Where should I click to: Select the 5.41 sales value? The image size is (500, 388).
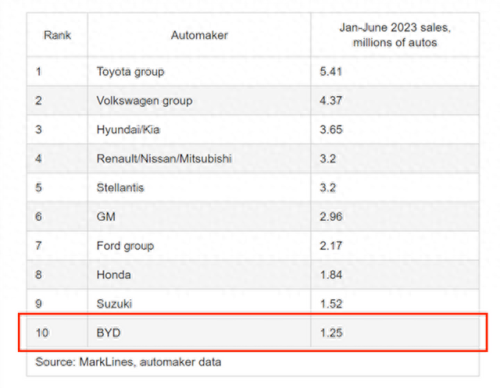click(x=331, y=71)
